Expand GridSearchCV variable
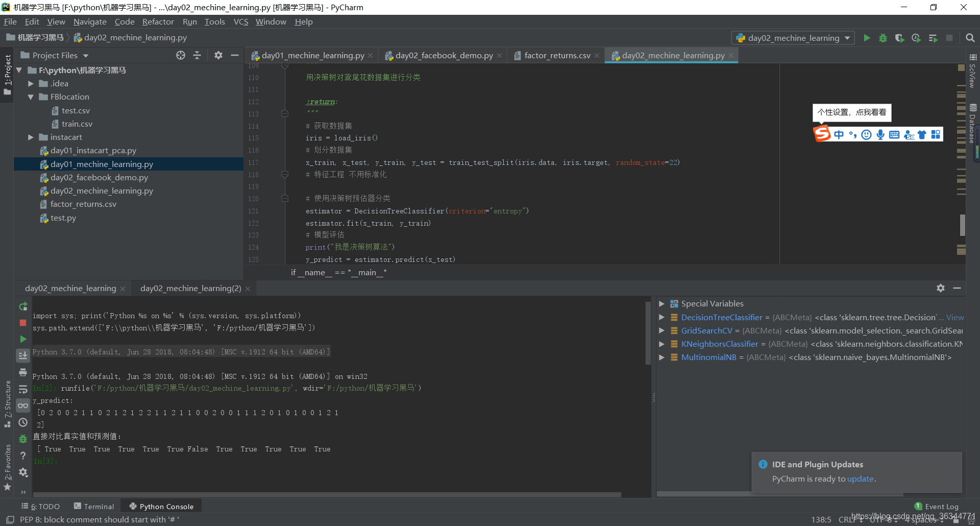The image size is (980, 526). click(x=661, y=330)
